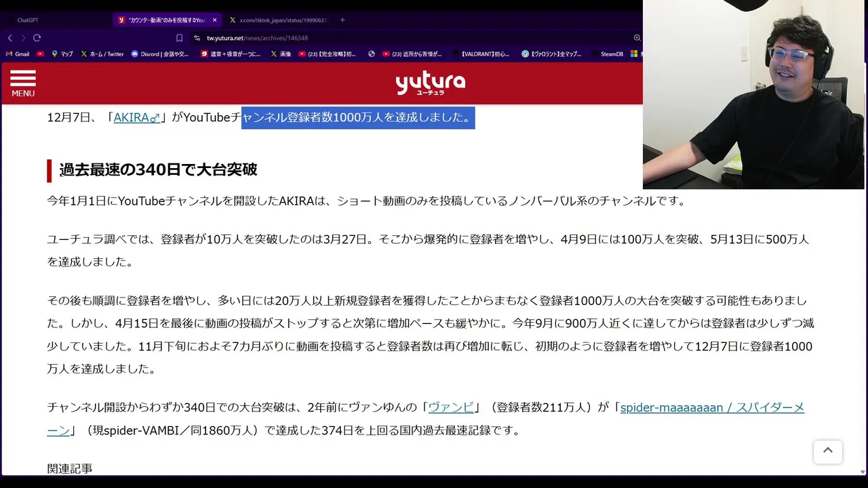868x488 pixels.
Task: Go forward in browser history
Action: (23, 38)
